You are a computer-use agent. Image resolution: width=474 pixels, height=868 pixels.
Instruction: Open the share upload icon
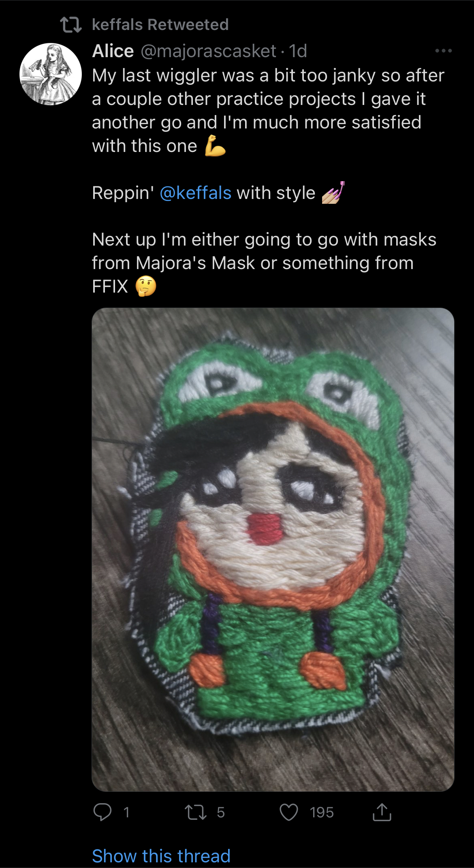tap(382, 812)
